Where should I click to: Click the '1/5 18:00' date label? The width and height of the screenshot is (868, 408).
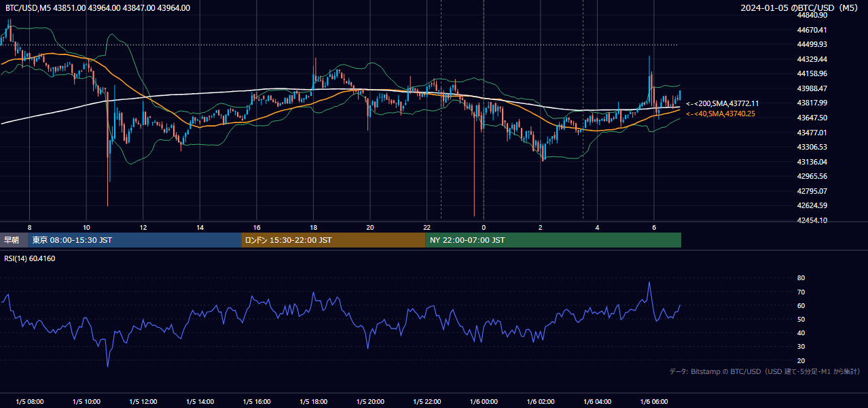click(x=313, y=402)
